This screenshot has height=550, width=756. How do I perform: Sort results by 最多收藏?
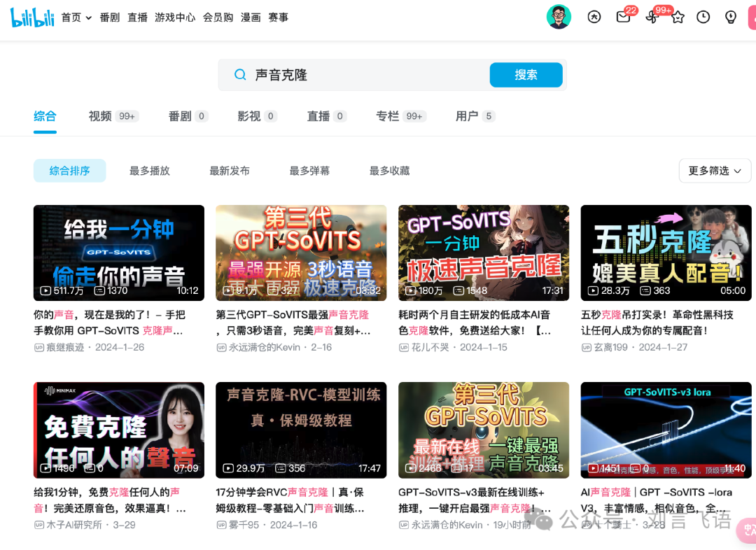[390, 171]
